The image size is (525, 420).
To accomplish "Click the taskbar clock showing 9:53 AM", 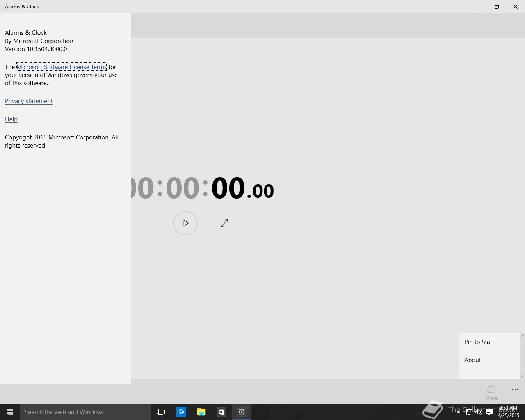I will pyautogui.click(x=508, y=412).
